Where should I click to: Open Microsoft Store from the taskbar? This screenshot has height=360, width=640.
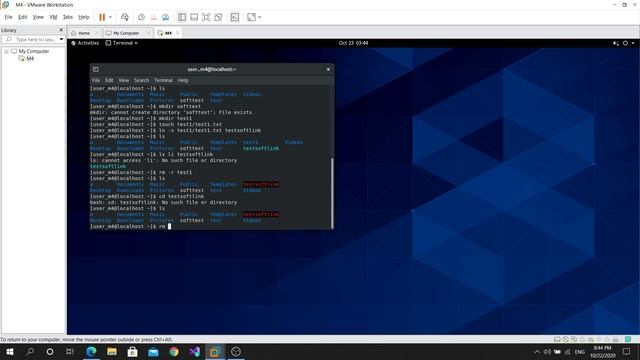click(133, 351)
